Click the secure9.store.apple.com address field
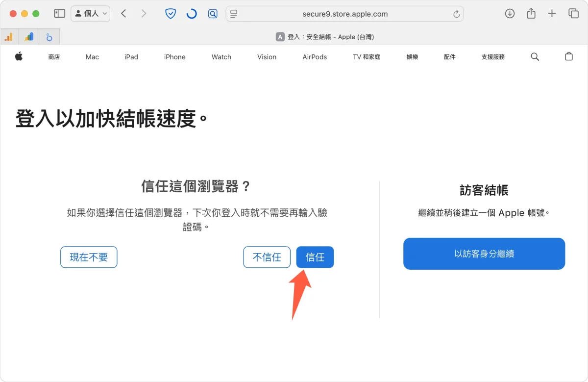Viewport: 588px width, 382px height. (345, 14)
